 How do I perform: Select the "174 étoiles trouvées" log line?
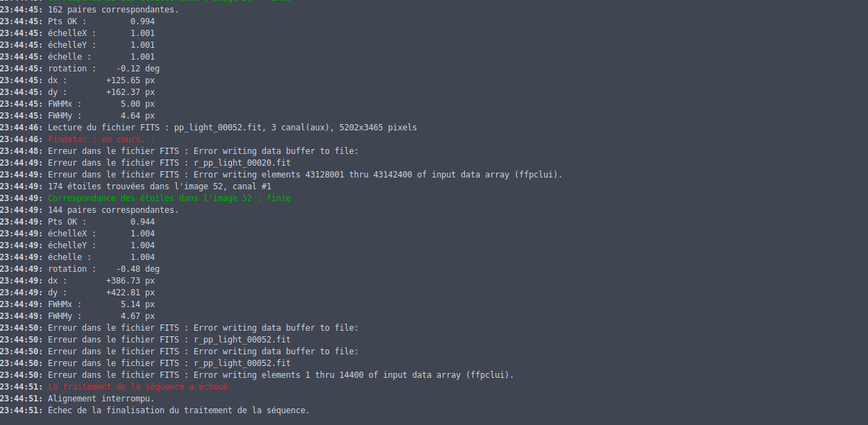tap(160, 187)
